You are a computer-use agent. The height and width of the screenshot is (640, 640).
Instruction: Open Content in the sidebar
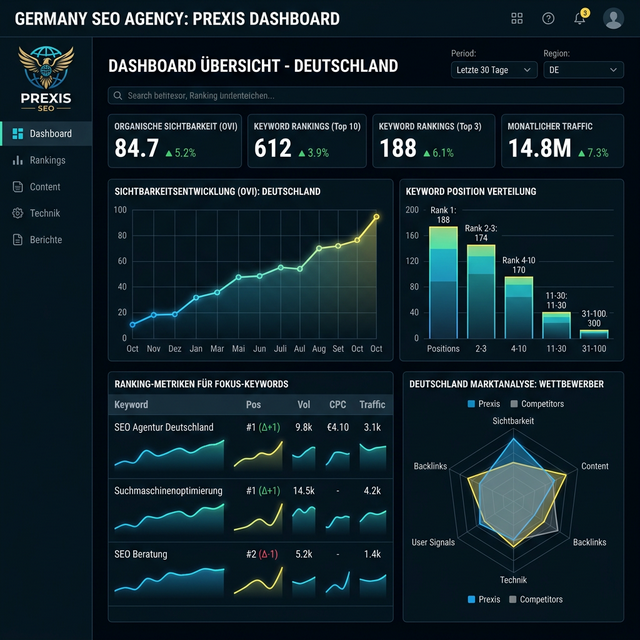point(46,187)
